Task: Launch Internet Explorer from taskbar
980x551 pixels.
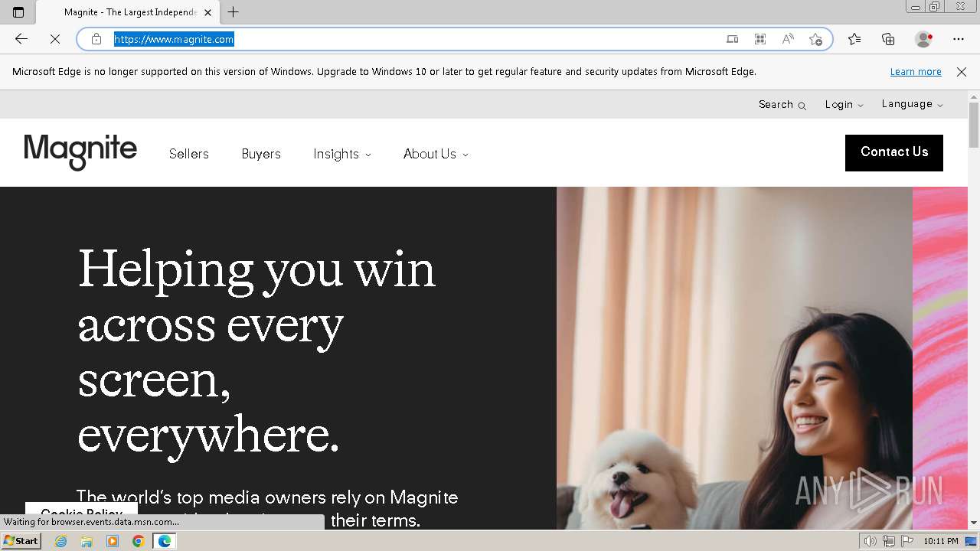Action: [x=61, y=541]
